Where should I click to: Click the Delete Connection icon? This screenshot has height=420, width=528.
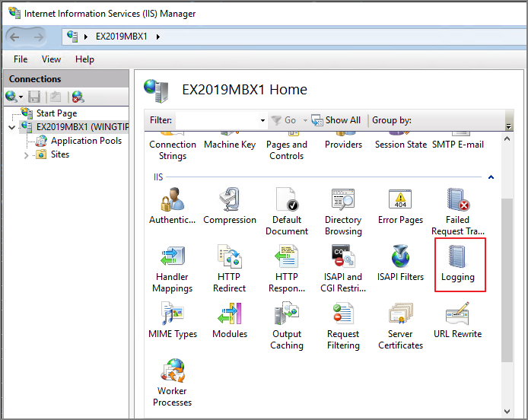click(x=78, y=97)
